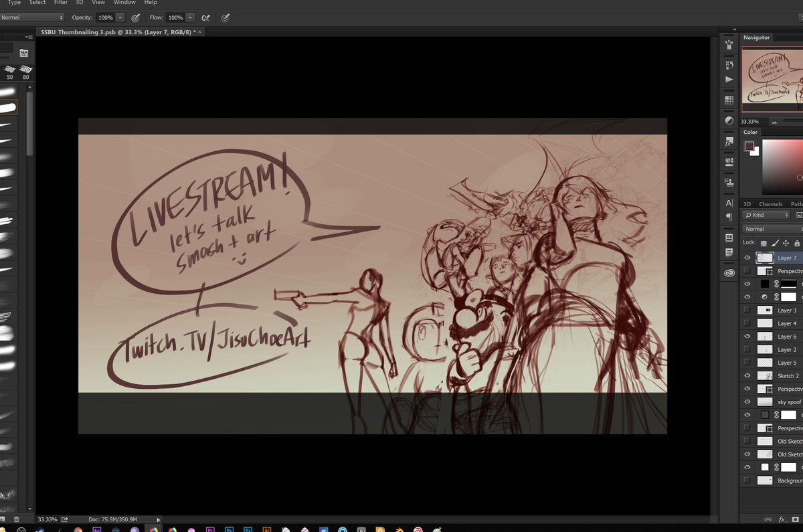
Task: Open brush blend mode Normal dropdown
Action: pos(33,17)
